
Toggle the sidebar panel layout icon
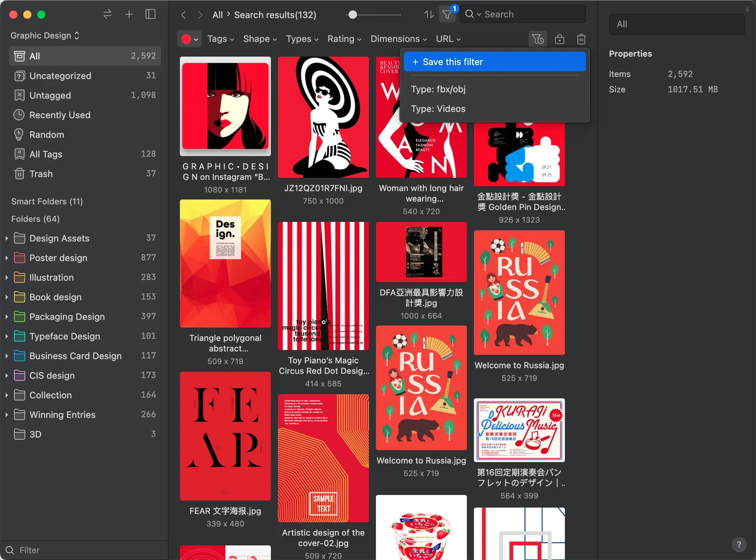tap(150, 14)
